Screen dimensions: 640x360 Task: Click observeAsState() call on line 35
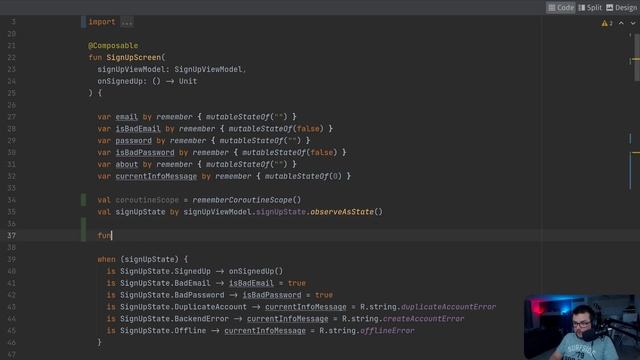click(347, 212)
